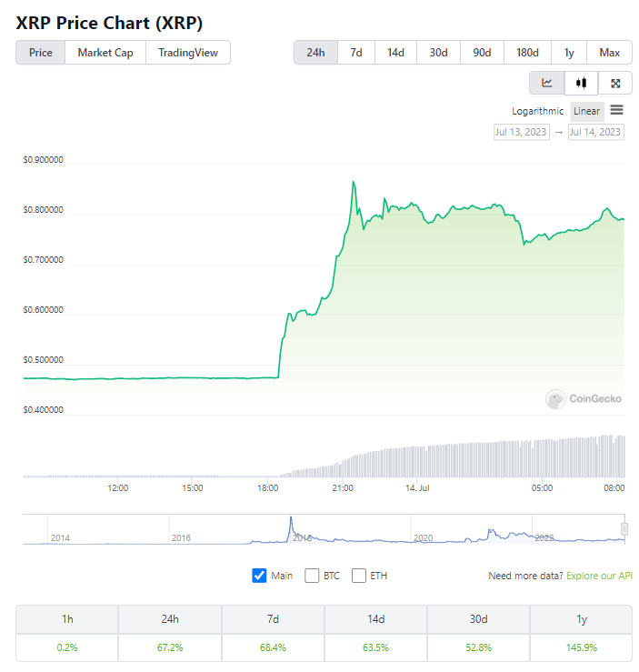
Task: Select the Price tab
Action: pos(41,53)
